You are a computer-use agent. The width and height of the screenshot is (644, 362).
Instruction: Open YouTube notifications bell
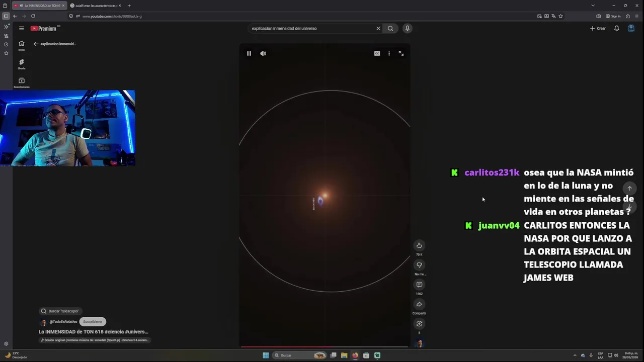pos(616,29)
